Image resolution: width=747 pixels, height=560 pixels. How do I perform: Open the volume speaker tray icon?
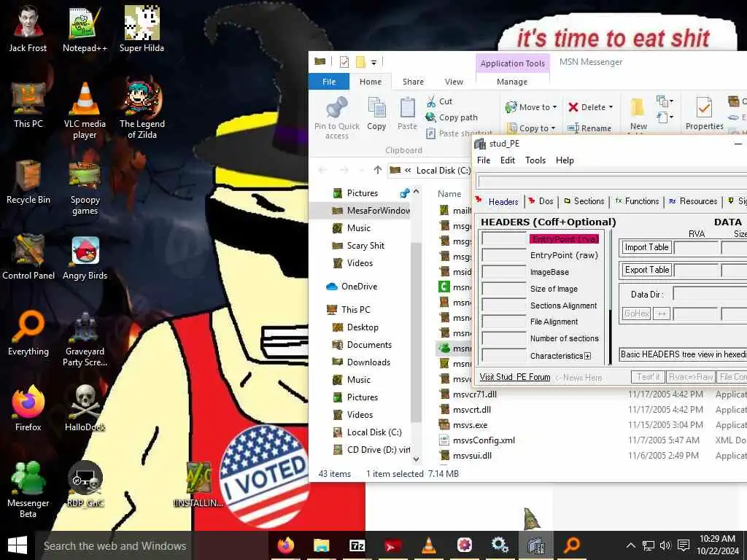665,545
